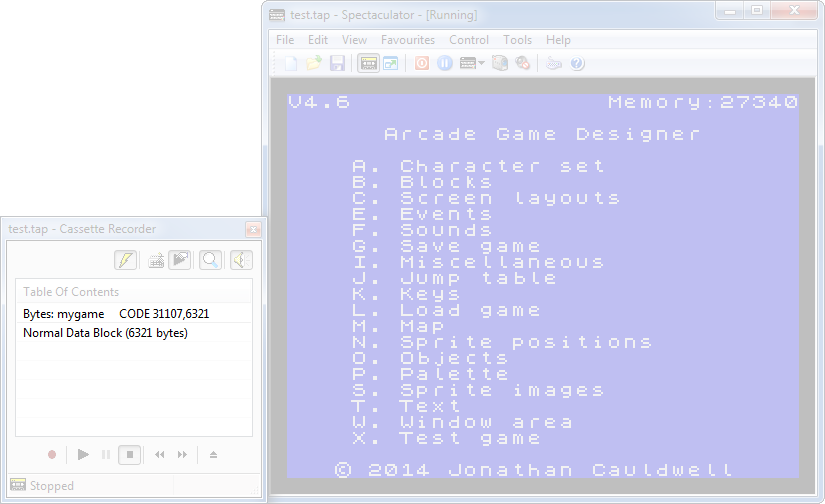The width and height of the screenshot is (825, 504).
Task: Click 'G. Save game' menu line
Action: (446, 246)
